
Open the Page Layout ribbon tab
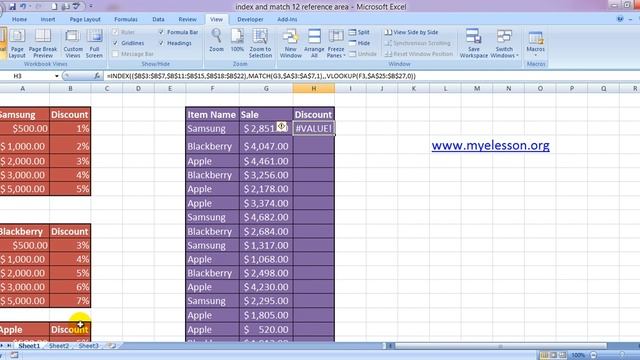click(x=85, y=19)
